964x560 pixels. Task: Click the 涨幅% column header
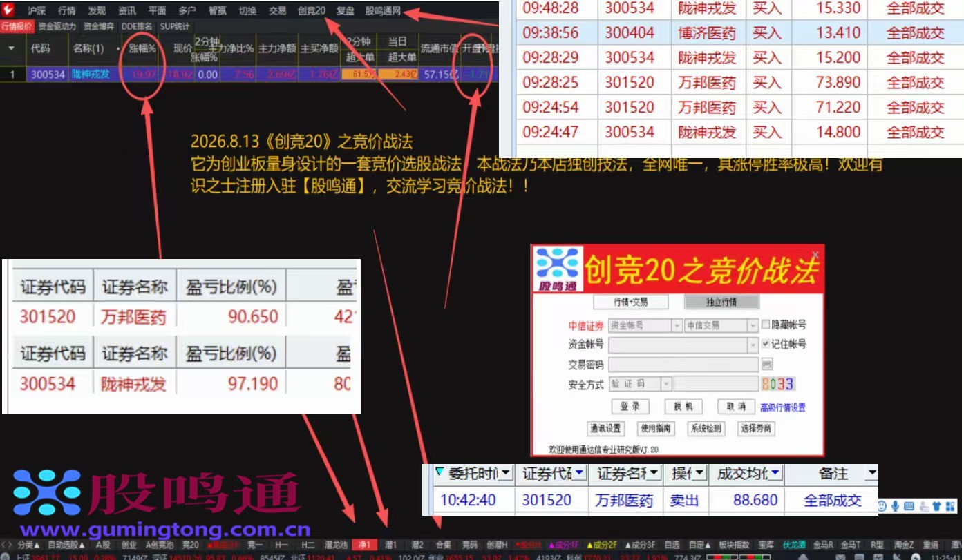click(x=142, y=49)
